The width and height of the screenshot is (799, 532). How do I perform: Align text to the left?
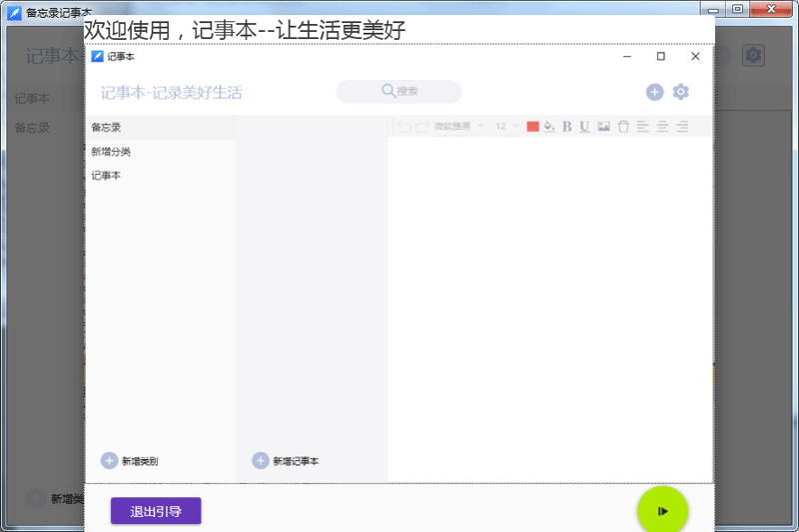642,126
